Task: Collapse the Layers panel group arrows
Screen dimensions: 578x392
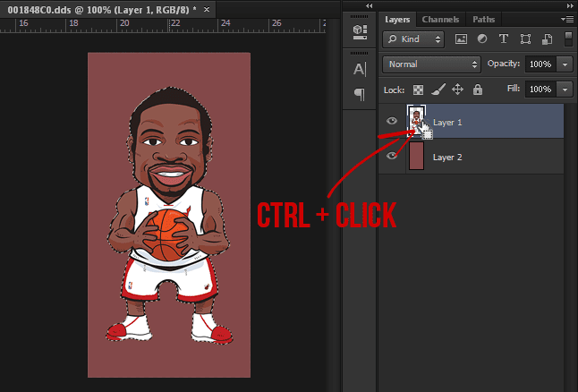Action: (x=570, y=5)
